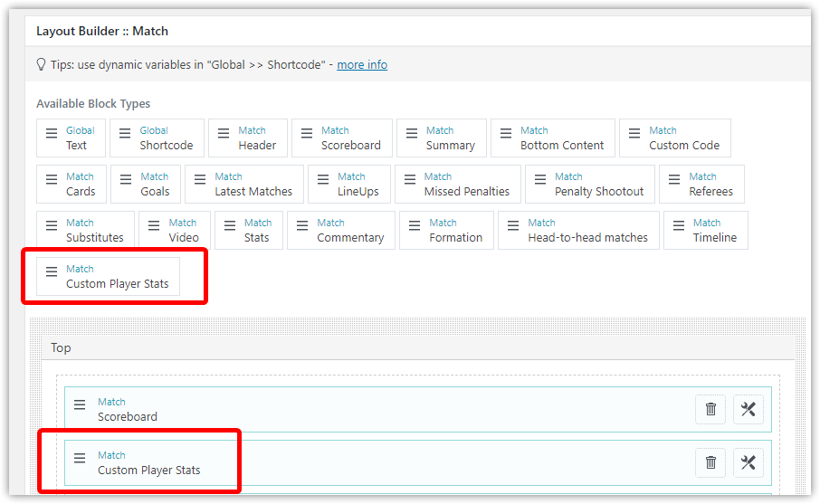Click the Timeline block drag handle
Screen dimensions: 820x504
pos(678,225)
